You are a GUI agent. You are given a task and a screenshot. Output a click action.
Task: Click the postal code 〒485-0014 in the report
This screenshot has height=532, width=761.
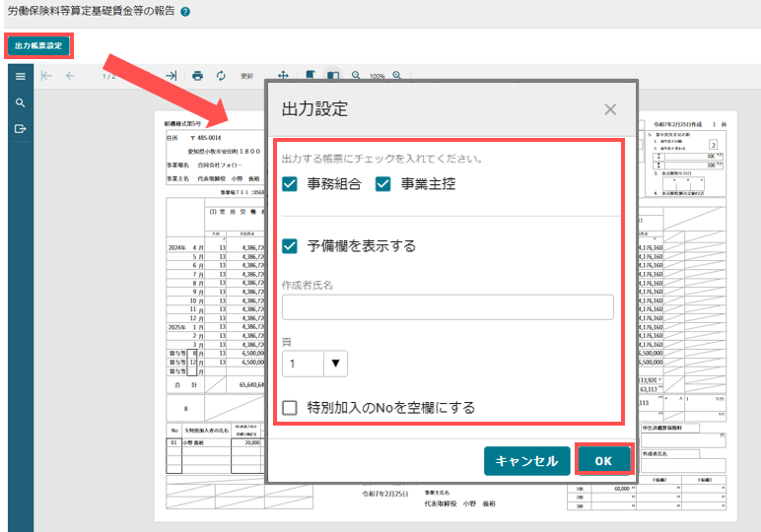point(206,138)
